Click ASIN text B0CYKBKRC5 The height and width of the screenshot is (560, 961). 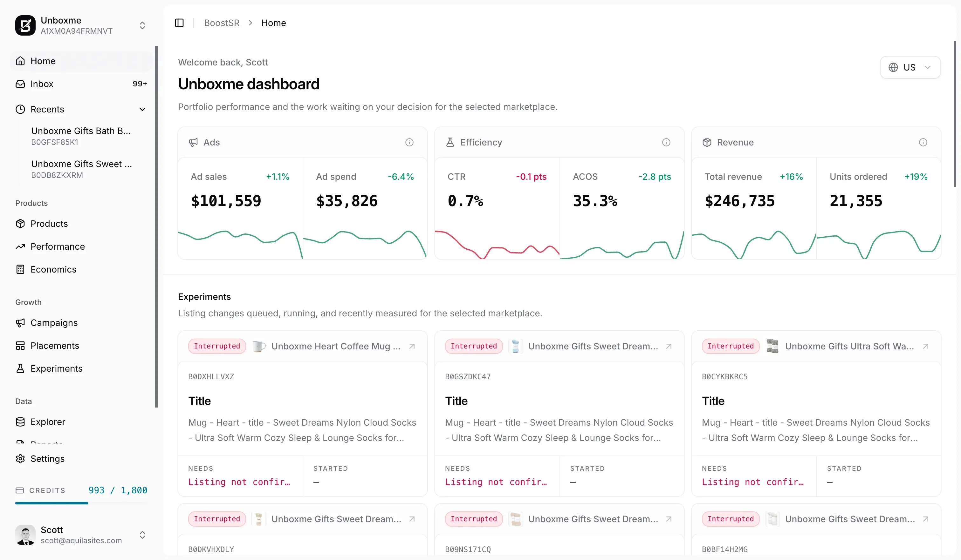pyautogui.click(x=724, y=377)
